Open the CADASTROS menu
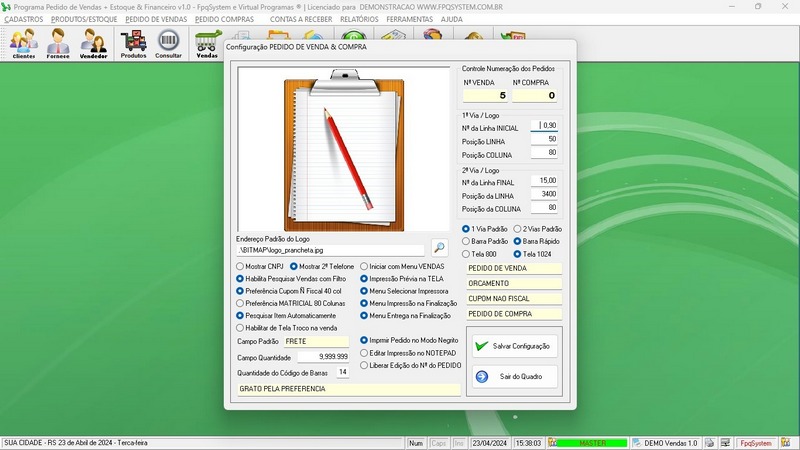The width and height of the screenshot is (800, 450). pos(23,19)
